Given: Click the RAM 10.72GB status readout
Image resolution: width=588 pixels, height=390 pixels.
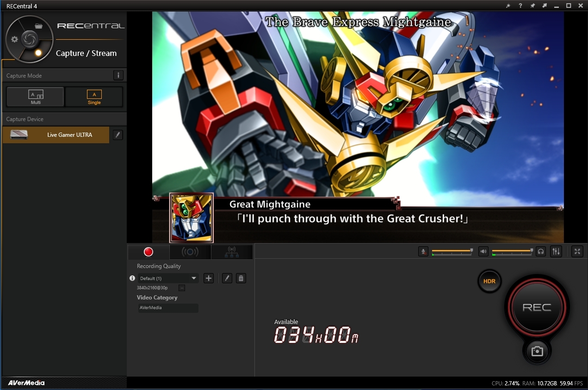Looking at the screenshot, I should point(539,384).
